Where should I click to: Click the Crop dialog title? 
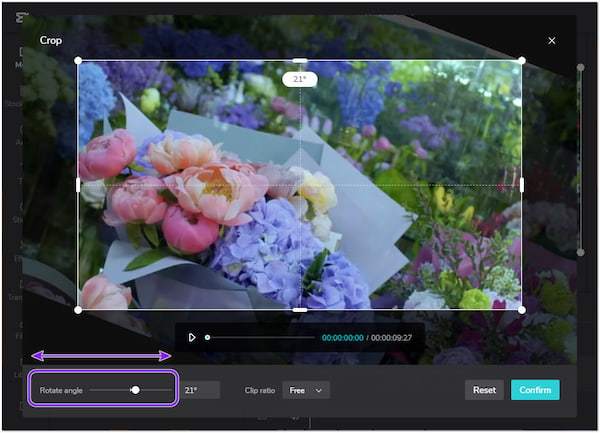(x=51, y=40)
